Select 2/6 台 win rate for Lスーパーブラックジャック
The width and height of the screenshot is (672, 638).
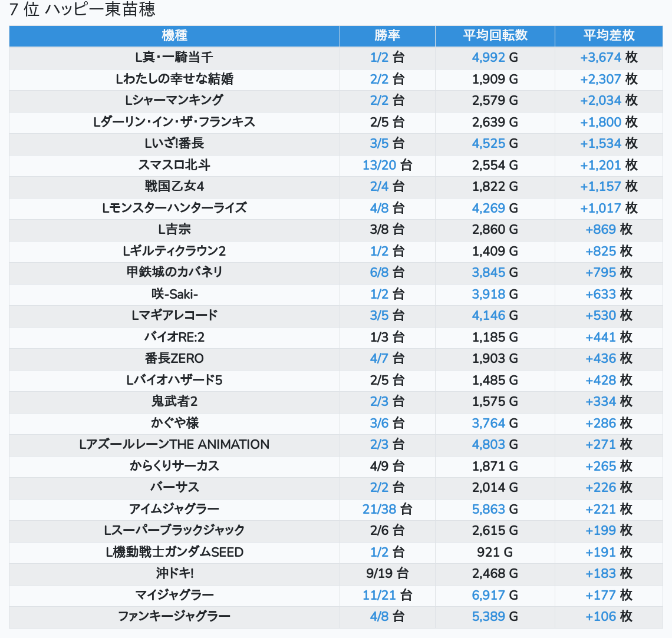click(387, 531)
